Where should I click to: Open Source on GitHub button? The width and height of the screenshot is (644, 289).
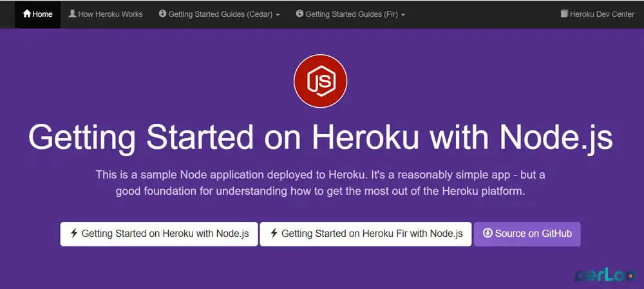pyautogui.click(x=527, y=234)
